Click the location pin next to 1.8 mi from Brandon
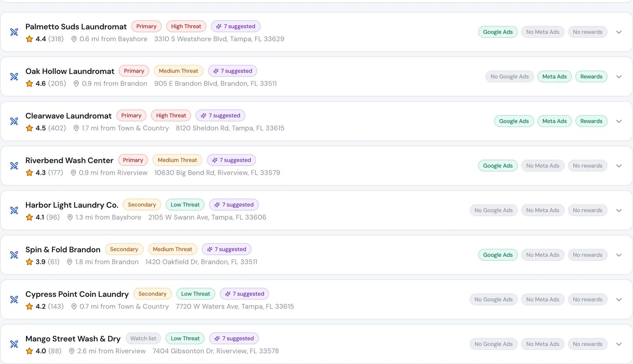Image resolution: width=633 pixels, height=364 pixels. pos(70,262)
